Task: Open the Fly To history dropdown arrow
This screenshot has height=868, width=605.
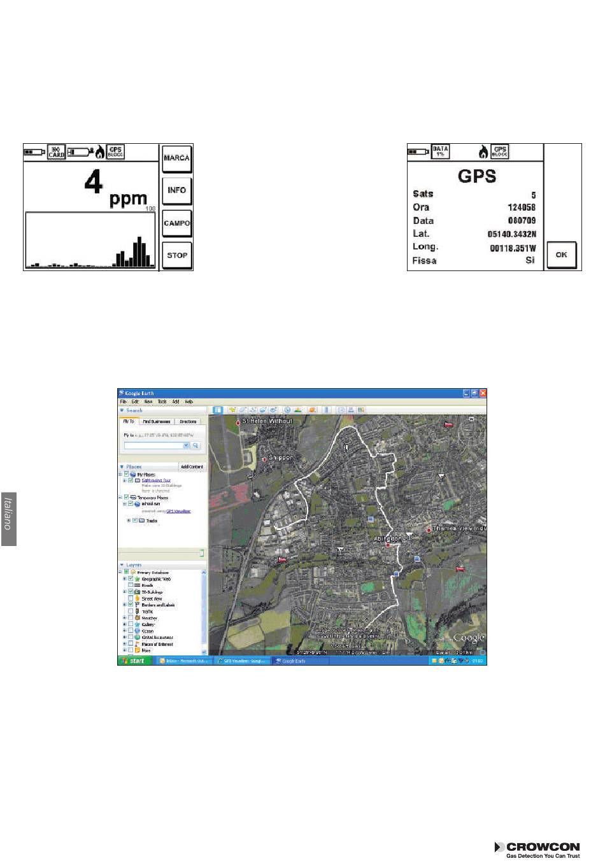Action: [x=187, y=445]
